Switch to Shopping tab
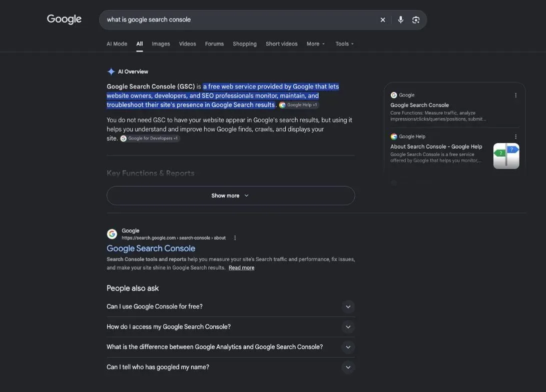The image size is (546, 392). (244, 44)
